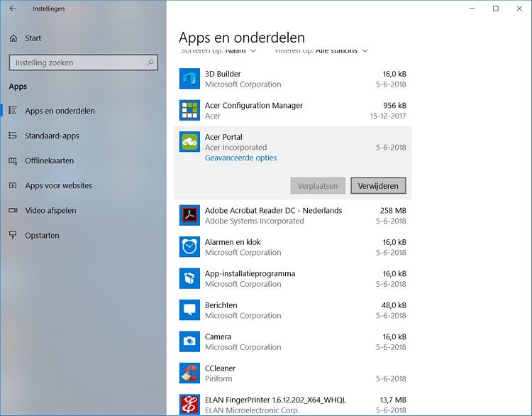This screenshot has width=532, height=416.
Task: Click the Berichten chat icon
Action: click(x=189, y=310)
